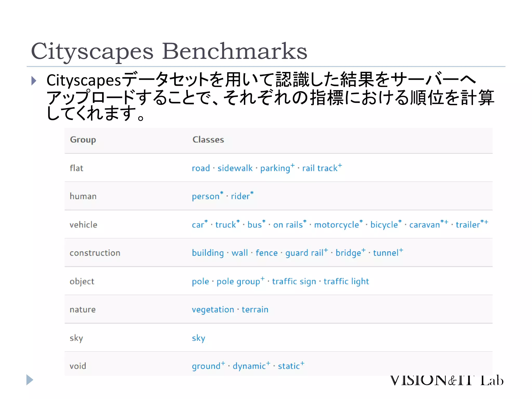532x399 pixels.
Task: Click the 'terrain' class link
Action: coord(255,309)
